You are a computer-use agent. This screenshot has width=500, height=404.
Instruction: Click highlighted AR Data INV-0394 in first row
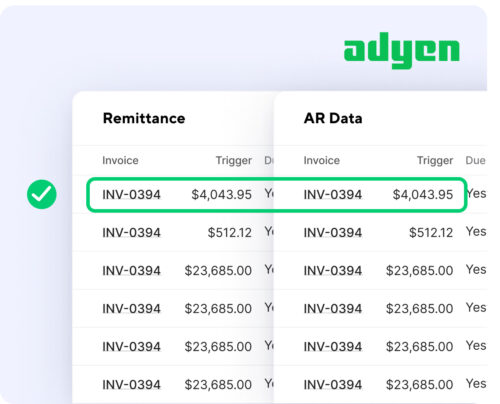(x=333, y=195)
